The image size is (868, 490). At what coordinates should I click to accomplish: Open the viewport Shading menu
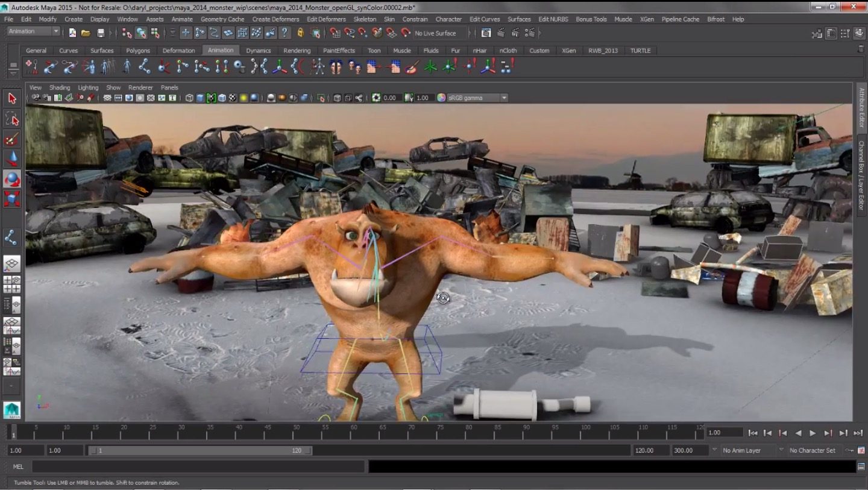pos(60,87)
